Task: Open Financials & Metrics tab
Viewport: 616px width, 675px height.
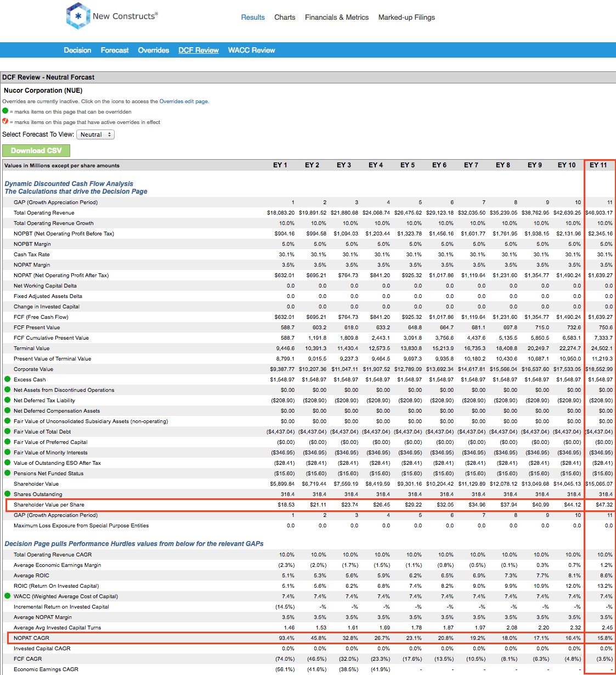Action: tap(337, 18)
